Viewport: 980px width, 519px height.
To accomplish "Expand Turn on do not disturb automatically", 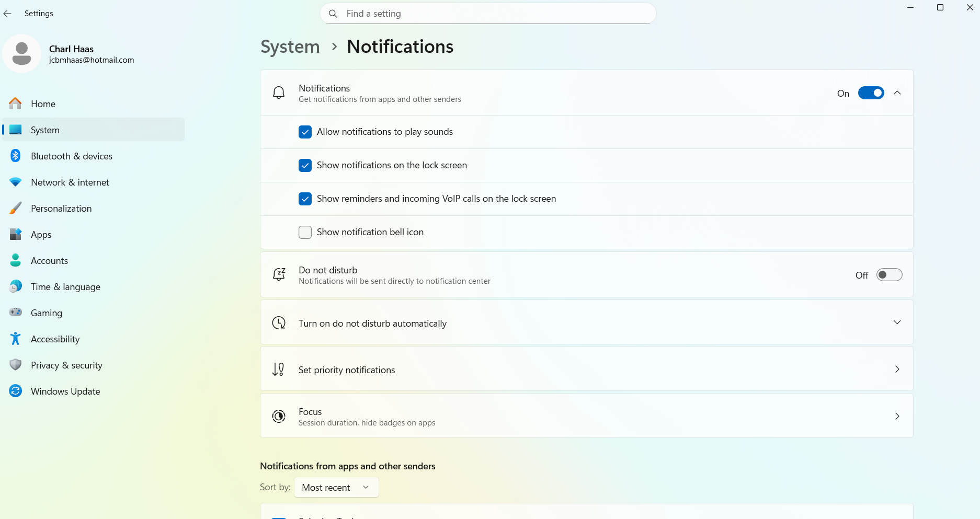I will tap(897, 322).
